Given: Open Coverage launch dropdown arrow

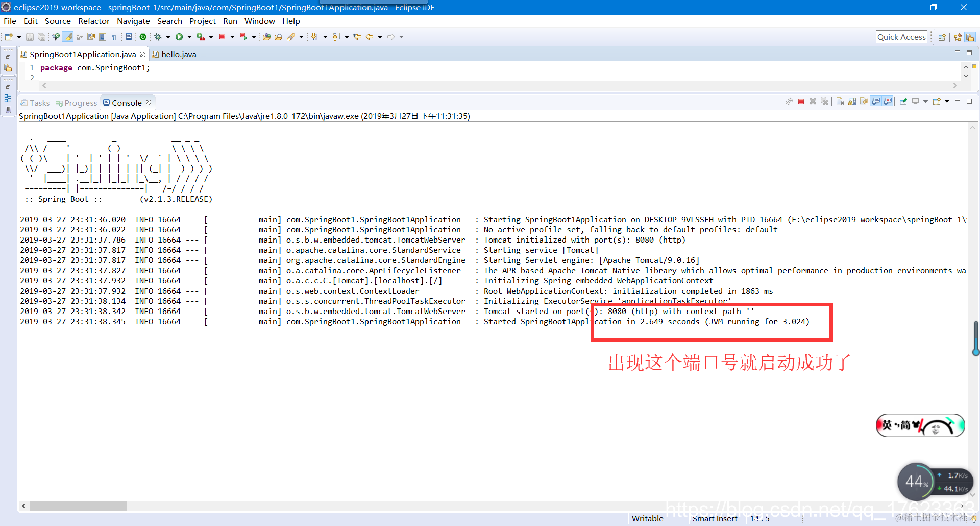Looking at the screenshot, I should tap(211, 37).
